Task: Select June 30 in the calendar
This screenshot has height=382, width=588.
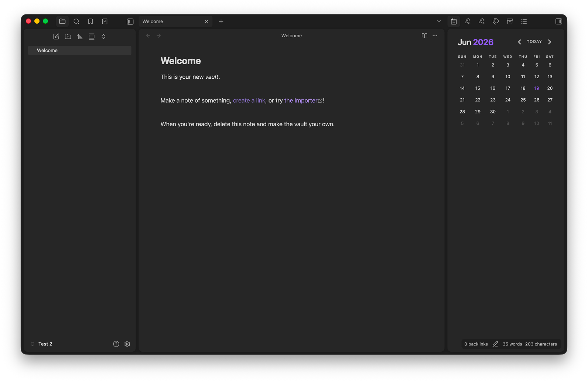Action: (x=493, y=112)
